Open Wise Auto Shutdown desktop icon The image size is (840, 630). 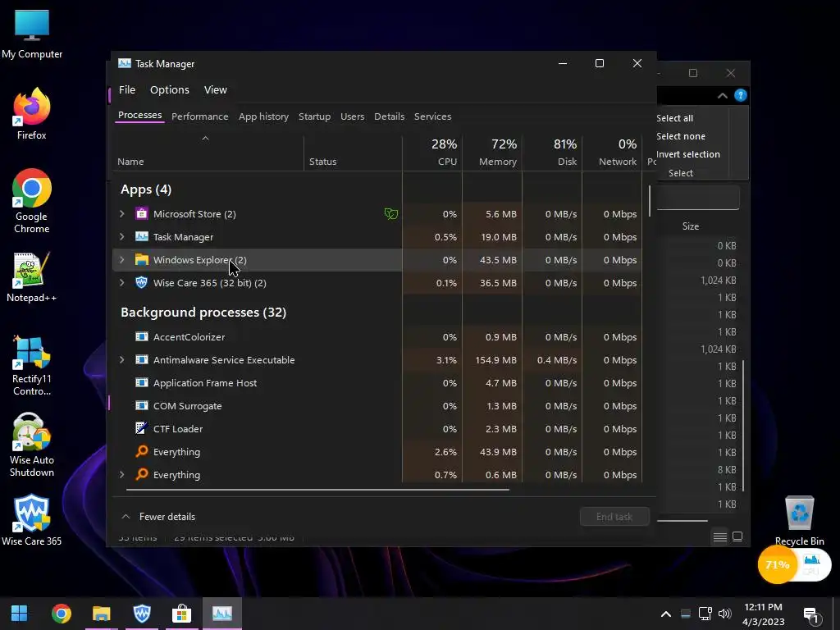(32, 445)
